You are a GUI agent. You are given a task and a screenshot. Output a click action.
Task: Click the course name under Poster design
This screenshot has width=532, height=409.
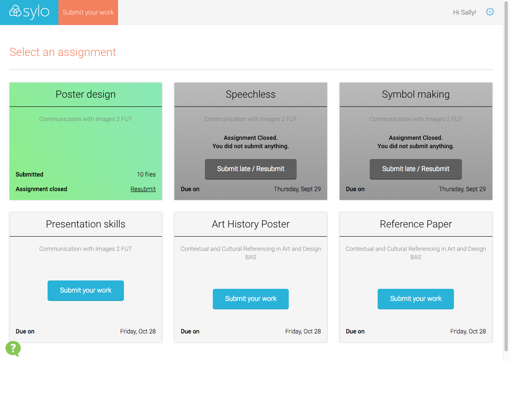[86, 119]
